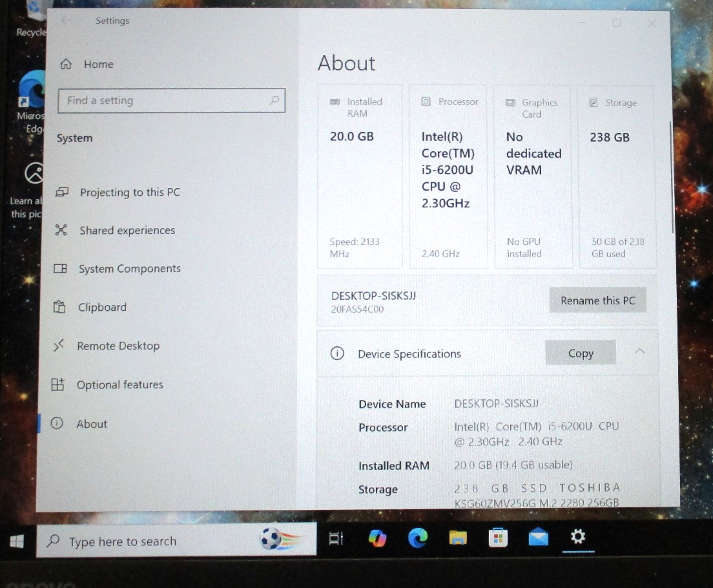Click the About info icon in sidebar

click(x=57, y=423)
